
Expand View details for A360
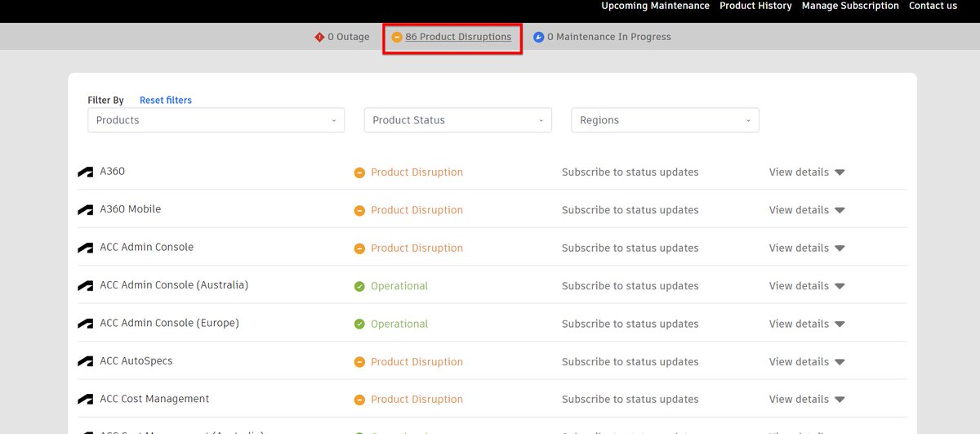point(807,172)
